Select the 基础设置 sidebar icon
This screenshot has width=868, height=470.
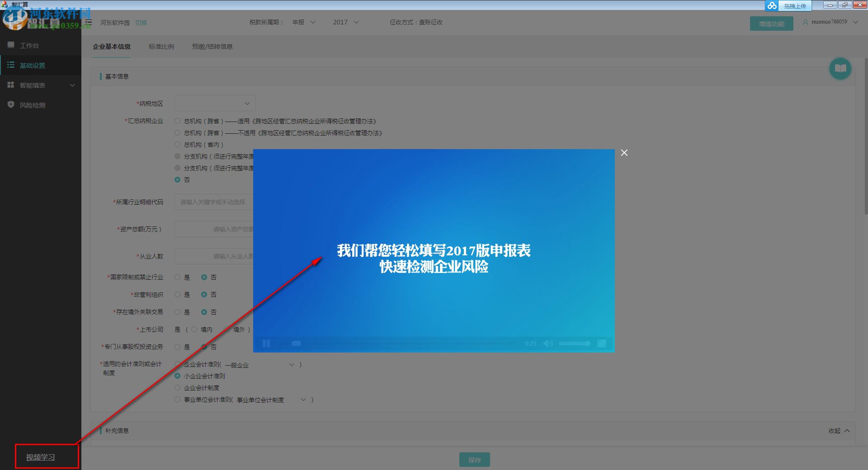11,65
